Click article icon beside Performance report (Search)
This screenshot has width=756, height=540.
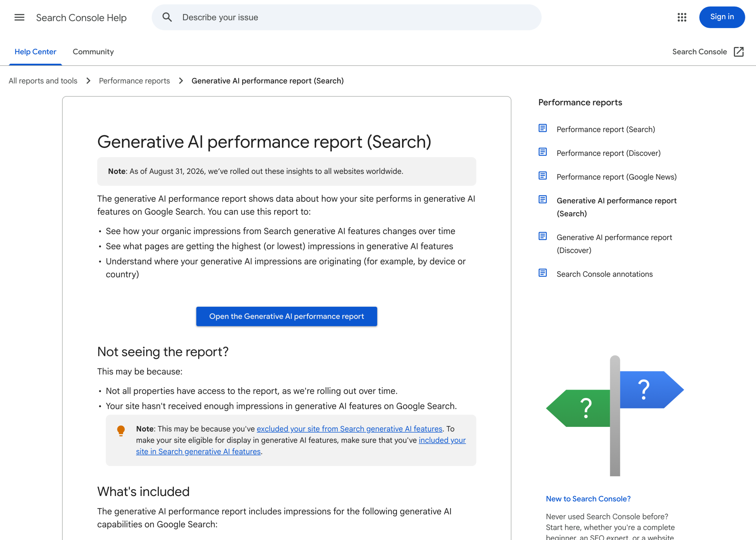pos(542,128)
